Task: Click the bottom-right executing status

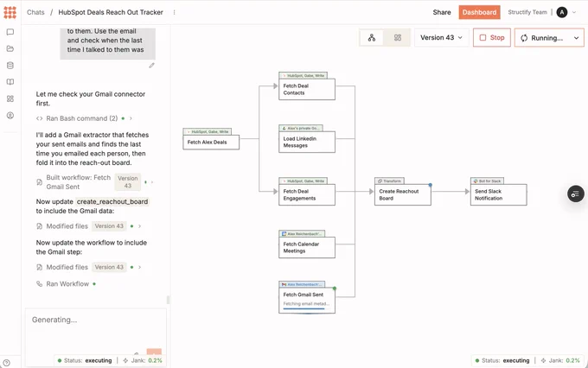Action: [x=502, y=360]
